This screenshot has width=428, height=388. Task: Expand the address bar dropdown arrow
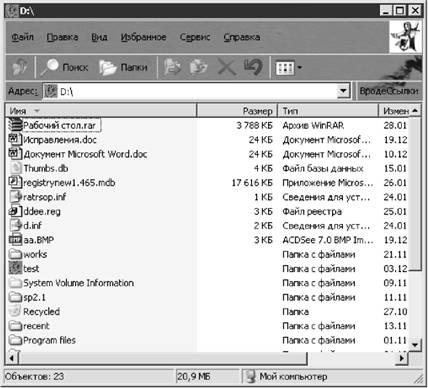[x=343, y=91]
